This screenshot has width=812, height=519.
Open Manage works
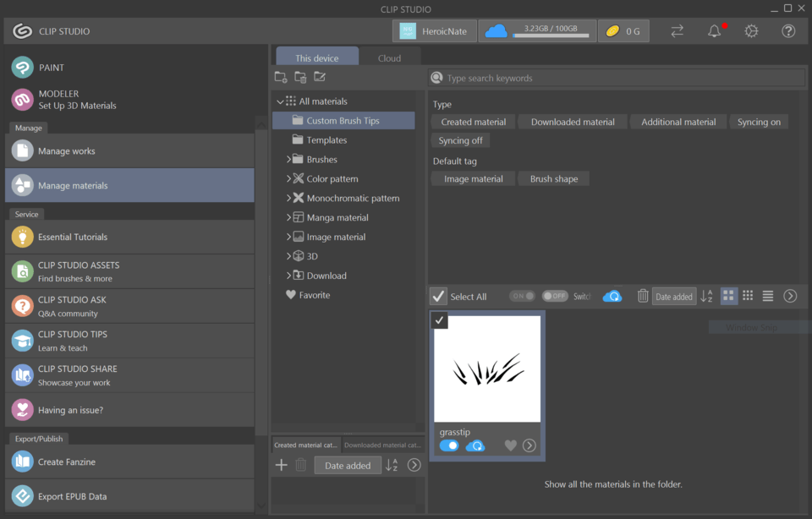[129, 151]
